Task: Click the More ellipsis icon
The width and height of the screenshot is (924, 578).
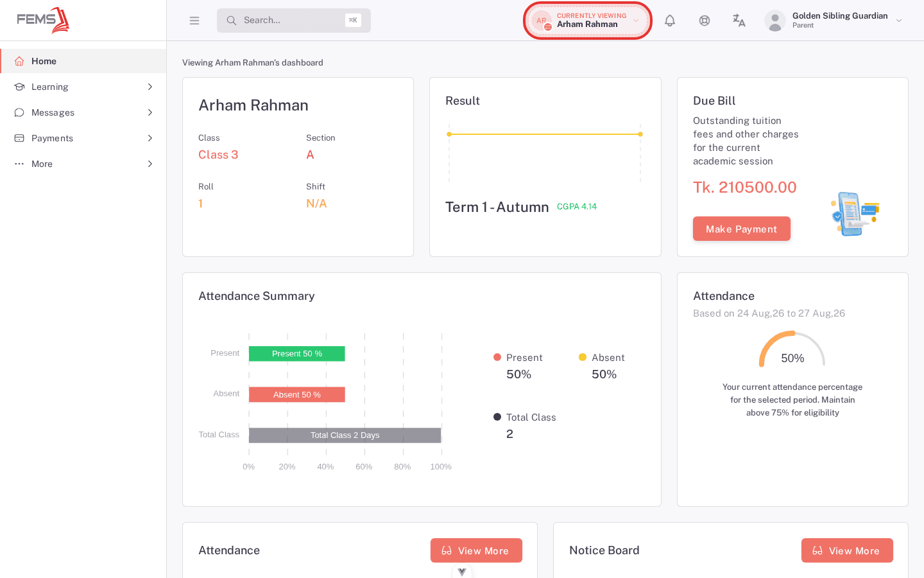Action: click(x=19, y=164)
